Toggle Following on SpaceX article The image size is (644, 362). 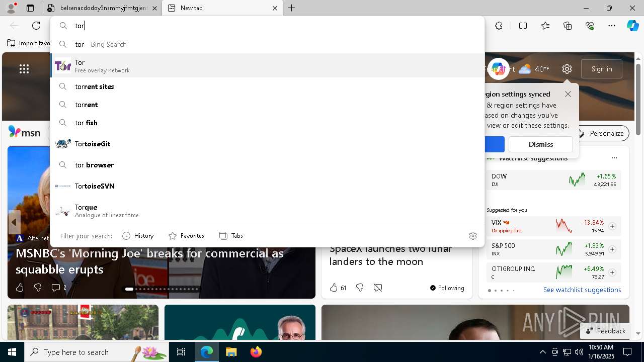pyautogui.click(x=447, y=288)
